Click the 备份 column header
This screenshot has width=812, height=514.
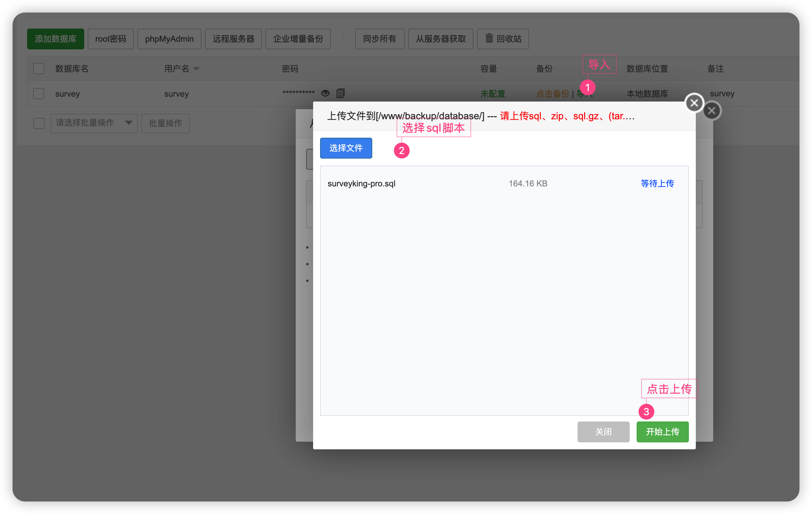[544, 69]
